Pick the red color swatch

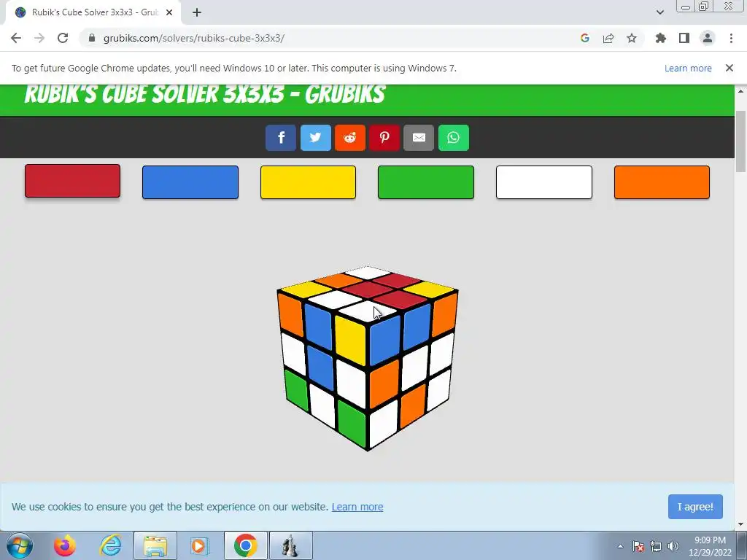[72, 181]
